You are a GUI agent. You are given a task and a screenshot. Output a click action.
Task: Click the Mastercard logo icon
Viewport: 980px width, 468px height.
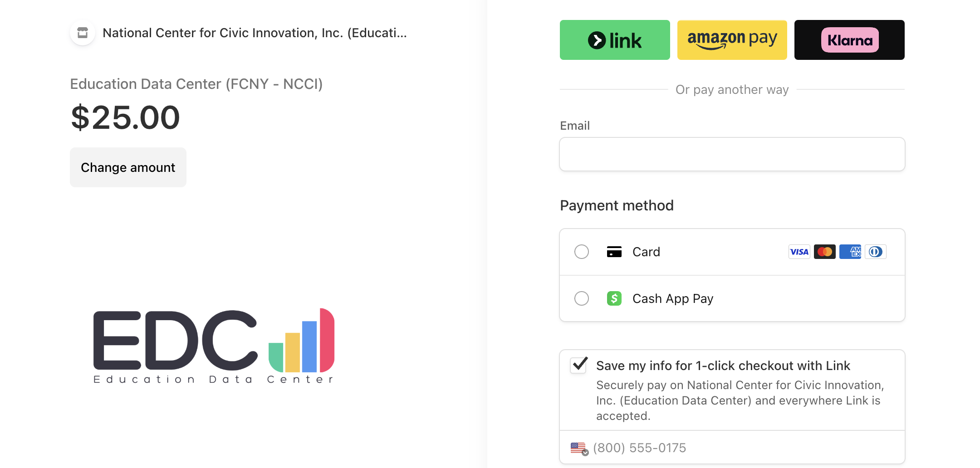[x=824, y=252]
